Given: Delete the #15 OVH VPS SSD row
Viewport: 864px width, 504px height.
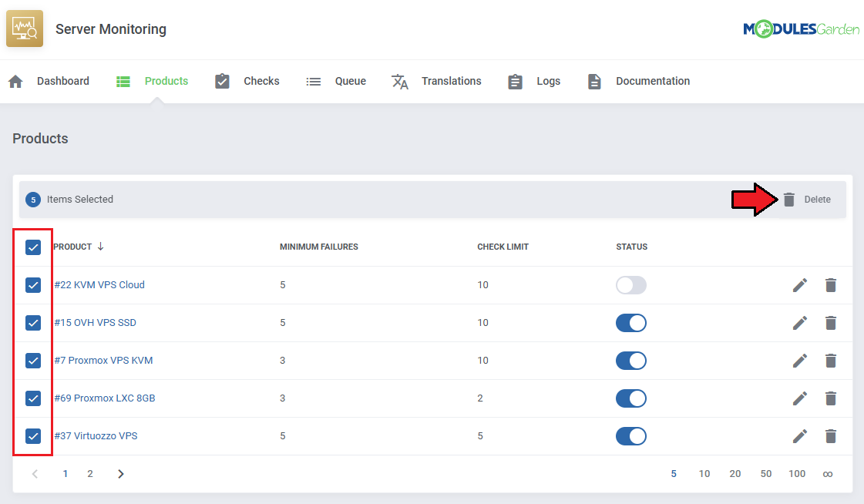Looking at the screenshot, I should [x=831, y=323].
